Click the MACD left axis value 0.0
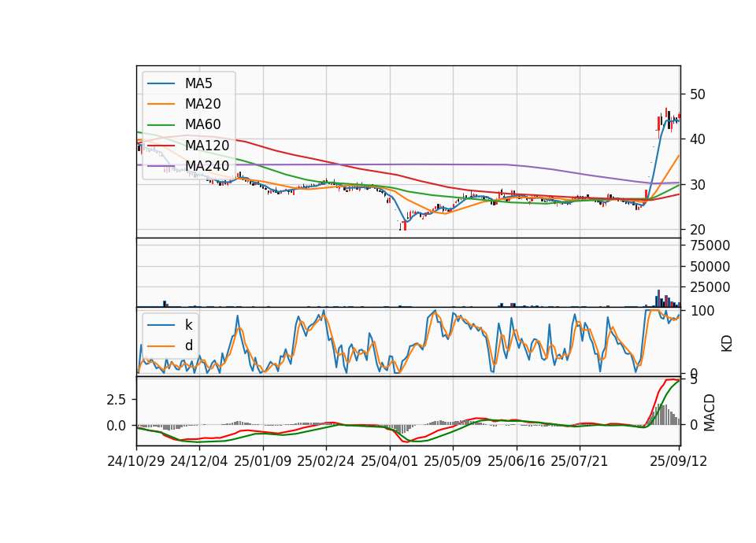 [117, 426]
